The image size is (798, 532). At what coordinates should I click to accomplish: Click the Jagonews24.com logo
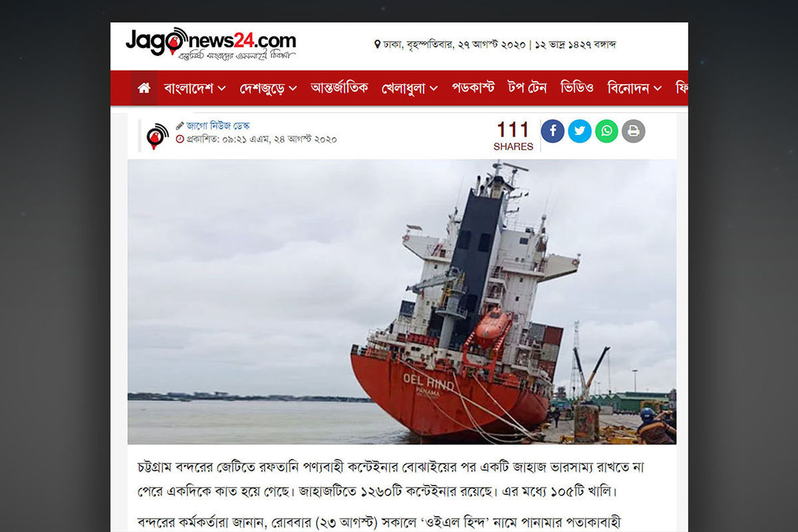[x=211, y=45]
